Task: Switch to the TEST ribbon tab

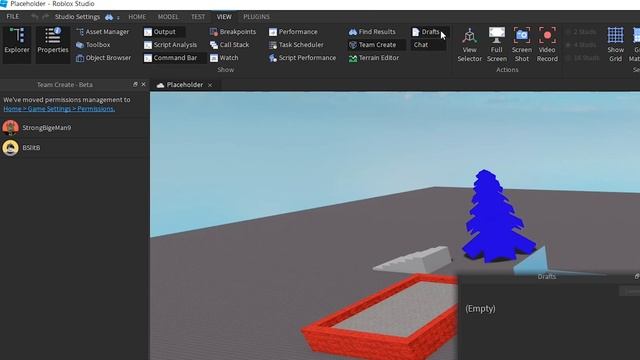Action: (x=198, y=17)
